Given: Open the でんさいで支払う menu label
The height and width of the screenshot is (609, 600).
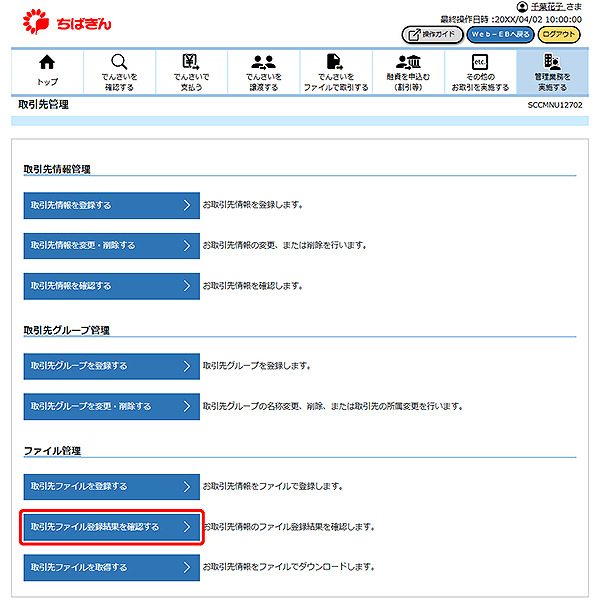Looking at the screenshot, I should coord(191,82).
